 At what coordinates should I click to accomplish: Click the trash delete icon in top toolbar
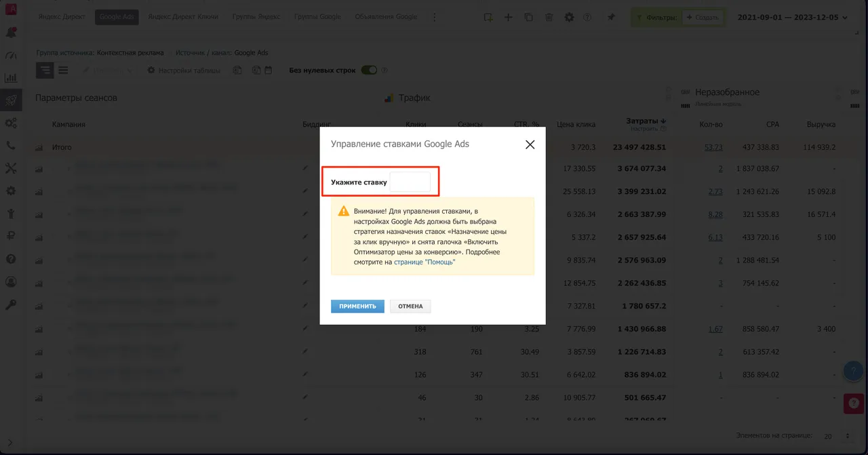coord(549,17)
